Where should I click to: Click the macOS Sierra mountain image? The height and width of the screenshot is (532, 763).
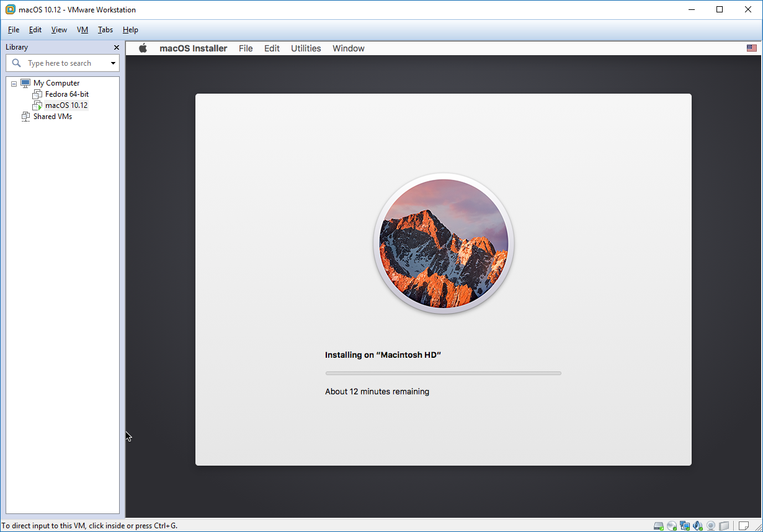point(444,244)
